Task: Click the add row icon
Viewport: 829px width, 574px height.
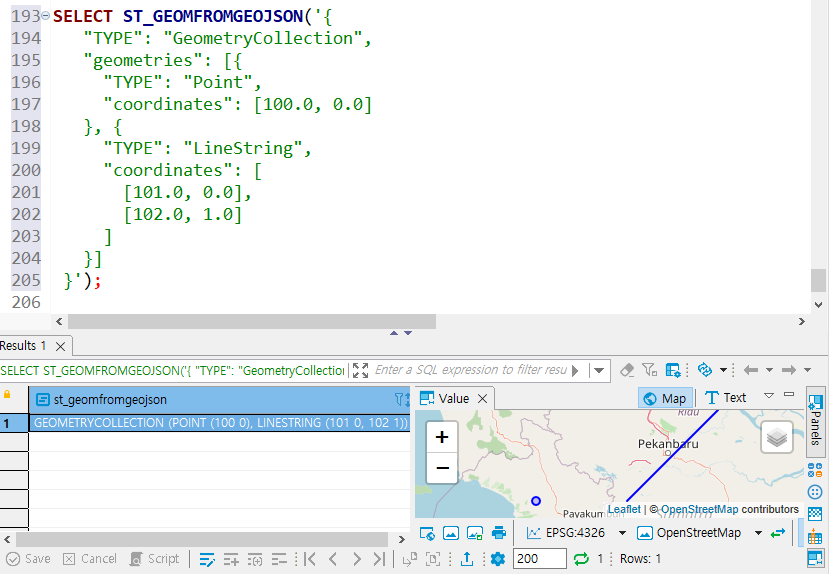Action: 231,559
